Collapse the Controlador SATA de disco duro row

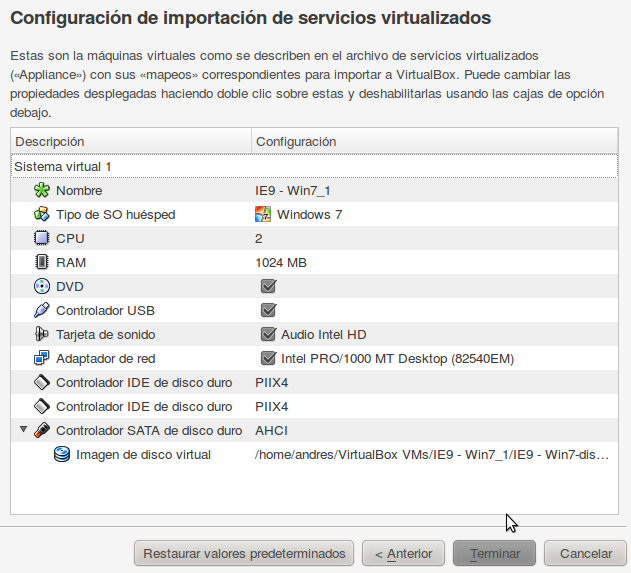[23, 430]
